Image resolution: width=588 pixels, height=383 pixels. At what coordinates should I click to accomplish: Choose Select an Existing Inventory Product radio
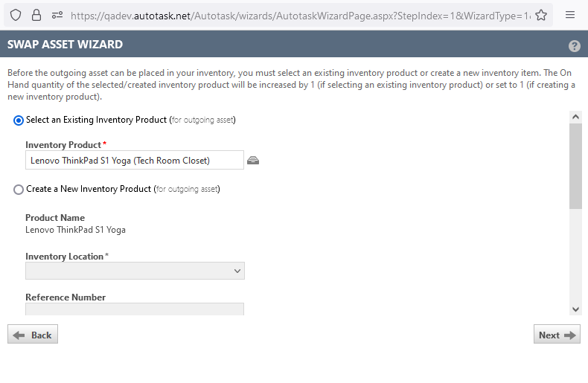[19, 120]
